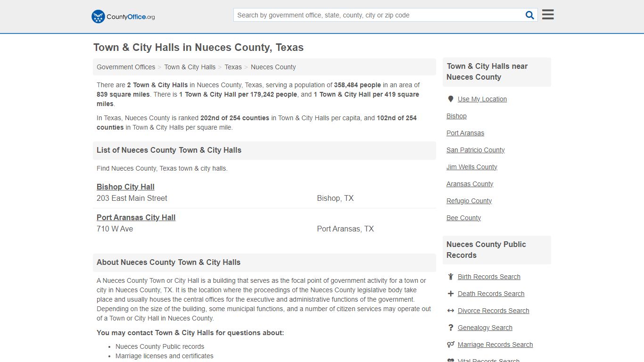Open Port Aransas City Hall listing
The image size is (644, 362).
coord(136,217)
